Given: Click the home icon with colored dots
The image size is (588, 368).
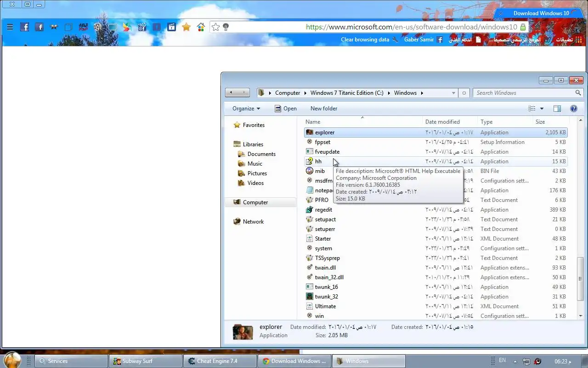Looking at the screenshot, I should [201, 27].
